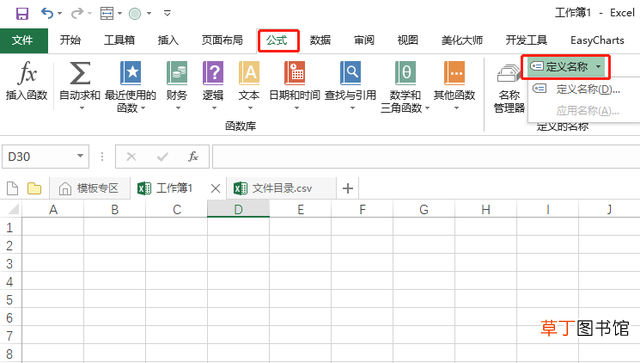The image size is (640, 363).
Task: Expand the 自动求和 dropdown arrow
Action: [x=82, y=108]
